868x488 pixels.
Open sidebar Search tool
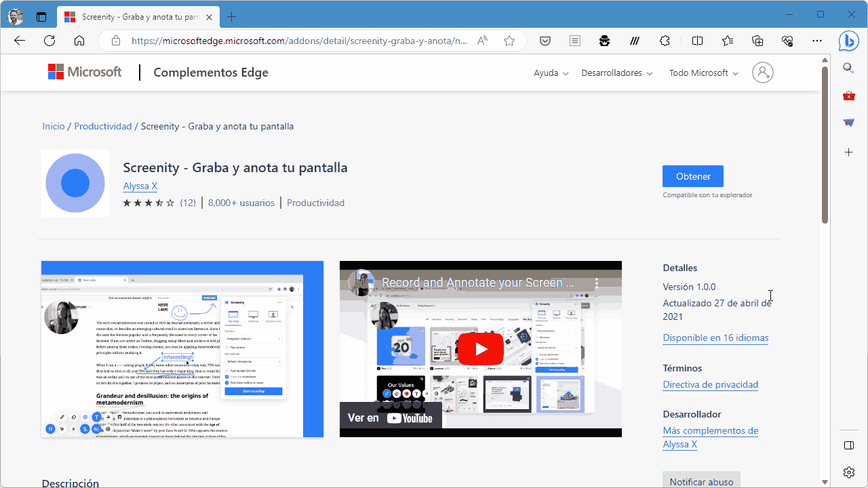pyautogui.click(x=848, y=68)
